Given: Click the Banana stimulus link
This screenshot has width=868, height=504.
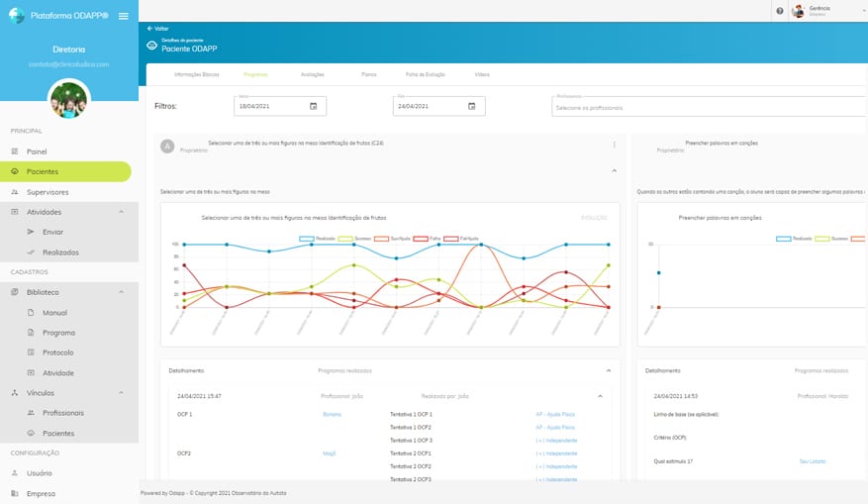Looking at the screenshot, I should tap(331, 414).
